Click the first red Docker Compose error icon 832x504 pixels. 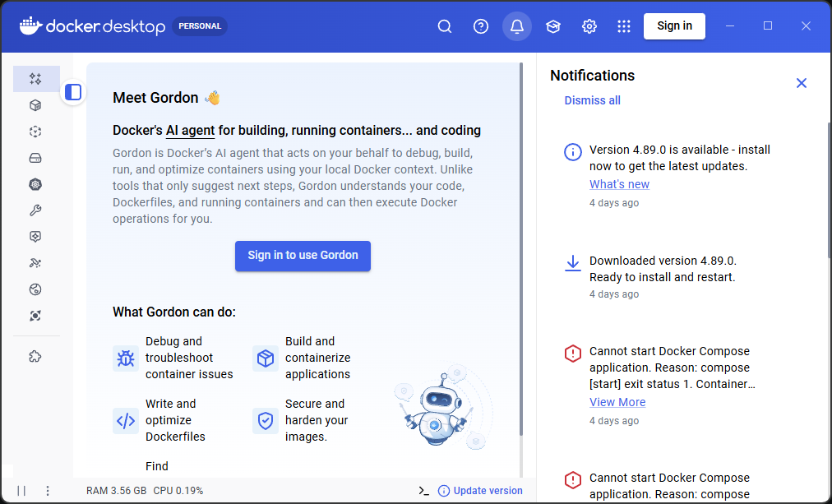(x=572, y=354)
